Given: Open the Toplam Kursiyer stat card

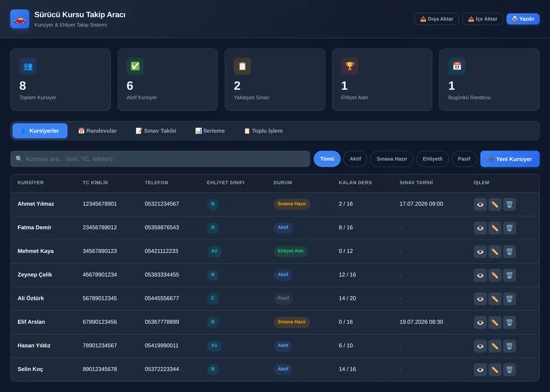Looking at the screenshot, I should (x=60, y=80).
